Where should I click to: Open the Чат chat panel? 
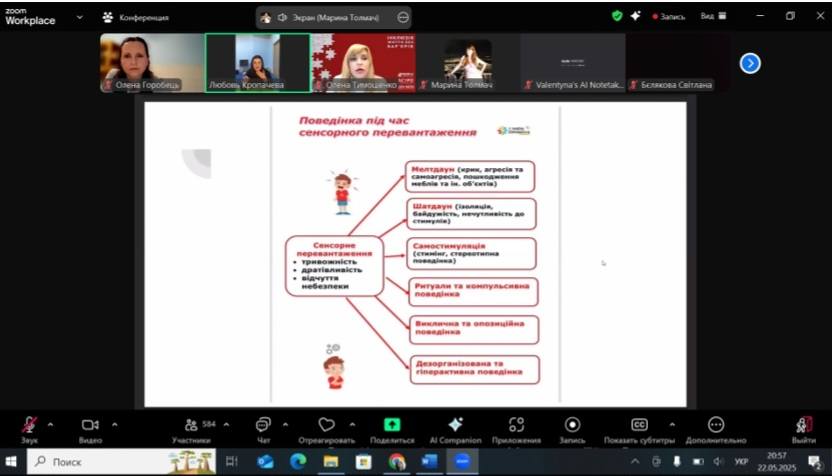pos(263,425)
